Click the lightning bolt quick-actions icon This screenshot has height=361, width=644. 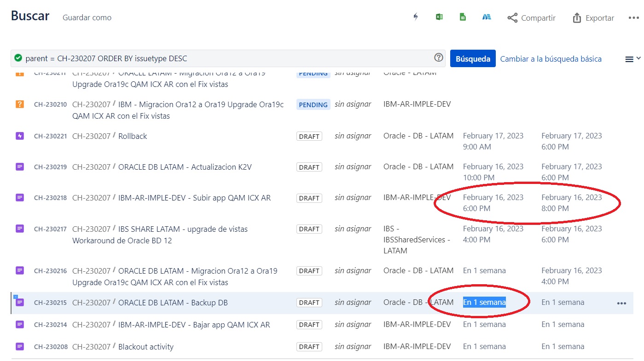415,17
